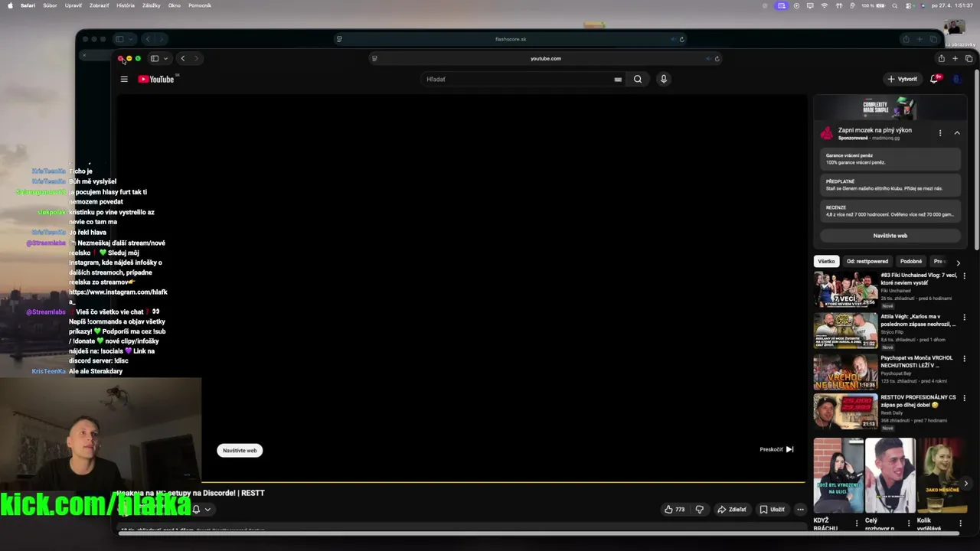Click the youtube.com address bar
The width and height of the screenshot is (980, 551).
tap(545, 58)
